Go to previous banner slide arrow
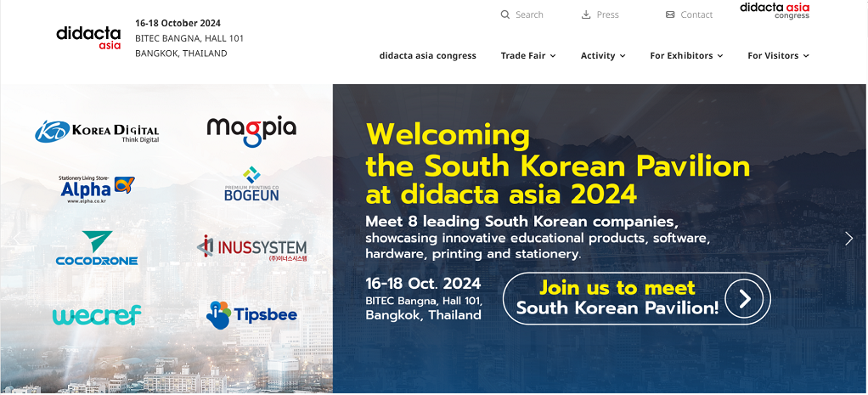 tap(17, 239)
